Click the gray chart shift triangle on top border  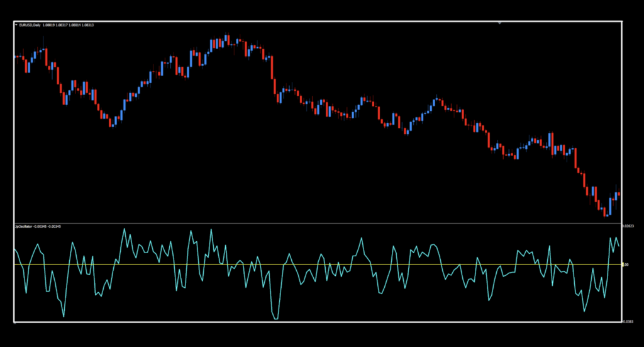click(x=499, y=23)
